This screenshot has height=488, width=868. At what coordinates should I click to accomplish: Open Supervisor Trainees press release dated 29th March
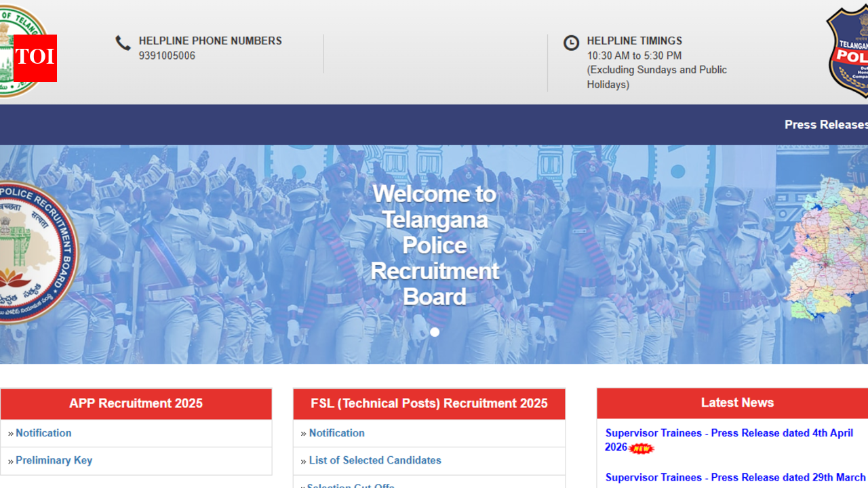[x=735, y=478]
